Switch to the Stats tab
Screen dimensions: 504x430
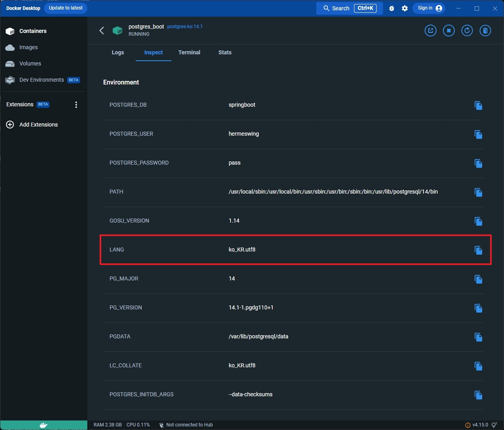(225, 52)
